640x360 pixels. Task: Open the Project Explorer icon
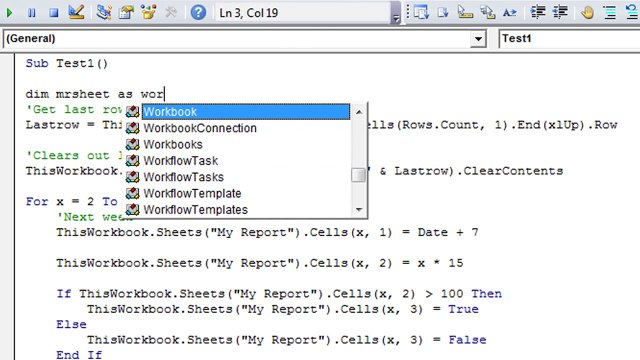104,12
